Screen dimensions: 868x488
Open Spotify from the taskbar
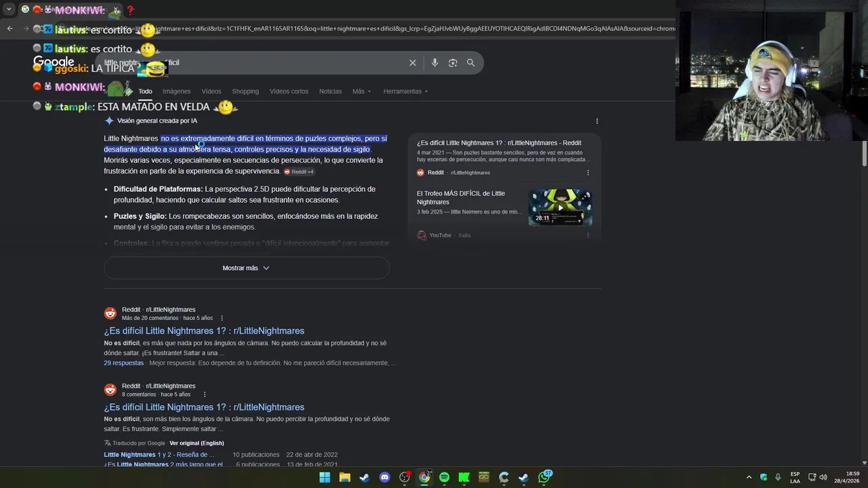click(444, 477)
